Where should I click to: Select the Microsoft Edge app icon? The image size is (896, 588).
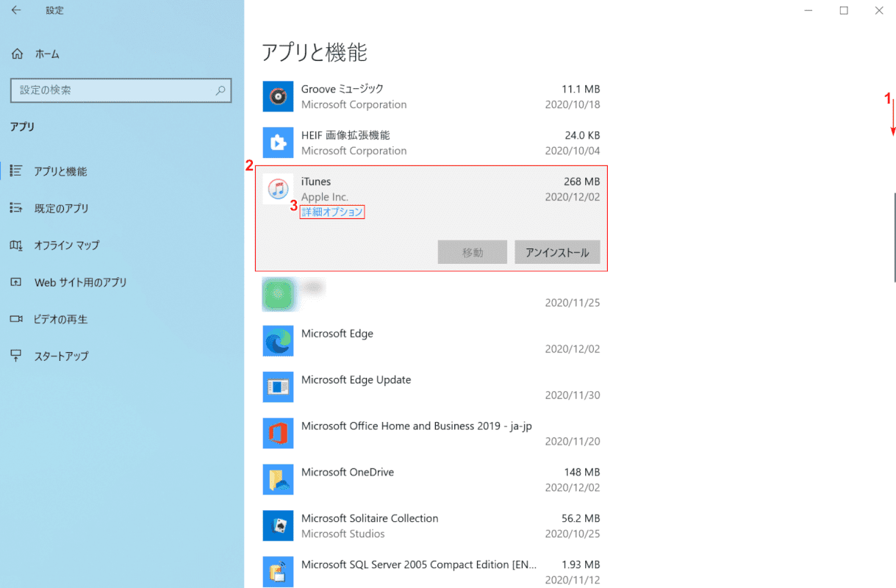point(278,341)
